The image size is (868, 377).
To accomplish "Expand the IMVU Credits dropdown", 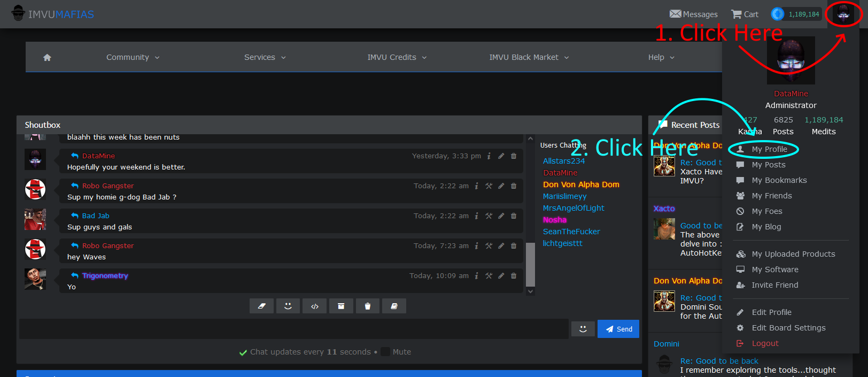I will tap(397, 57).
